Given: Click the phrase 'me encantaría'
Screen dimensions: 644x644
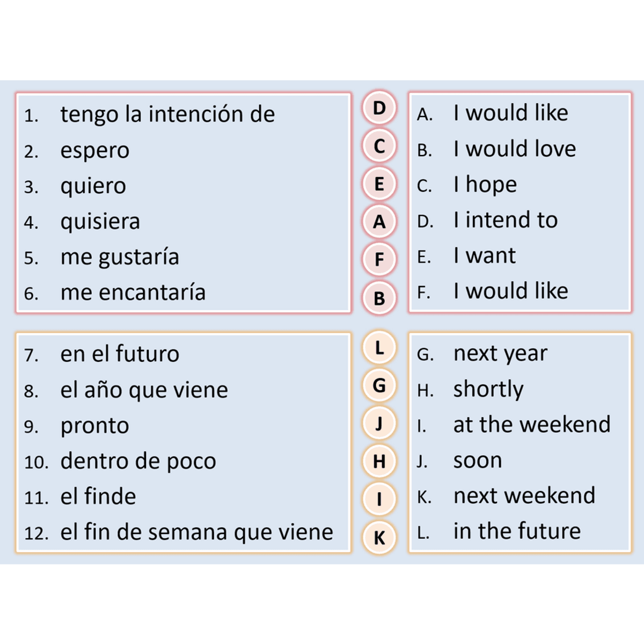Looking at the screenshot, I should coord(133,292).
